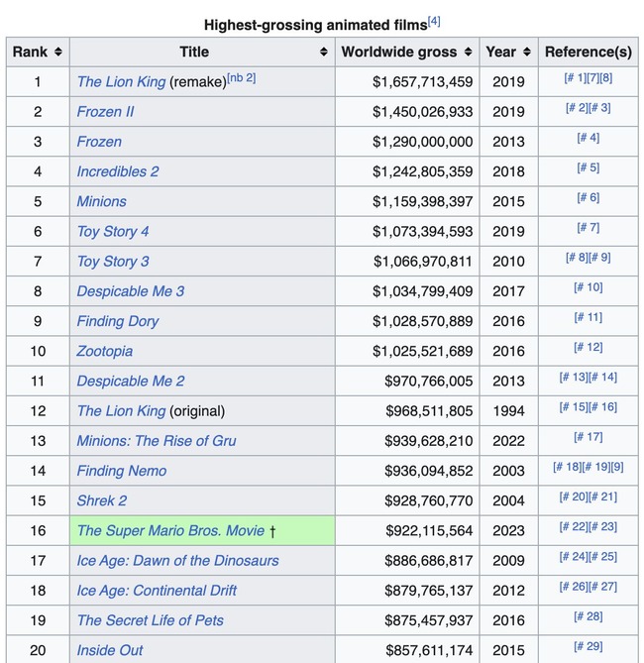Open reference [# 7] for Toy Story 4
Viewport: 644px width, 663px height.
(x=589, y=228)
